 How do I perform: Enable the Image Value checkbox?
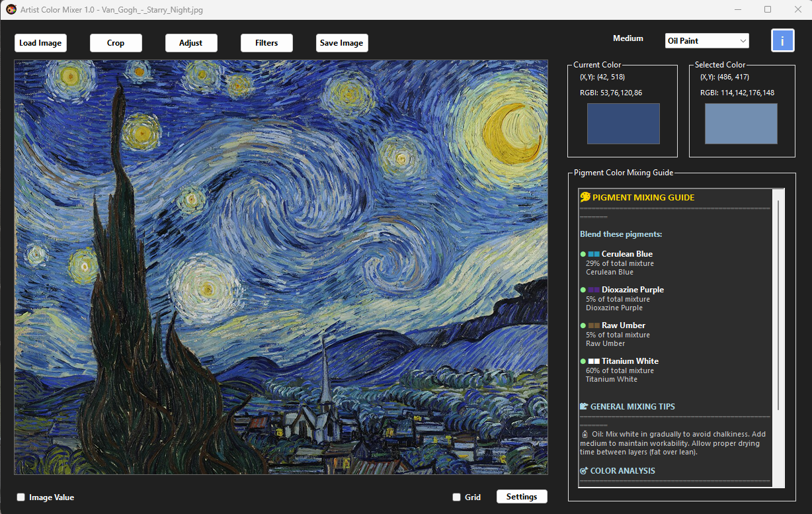click(20, 497)
